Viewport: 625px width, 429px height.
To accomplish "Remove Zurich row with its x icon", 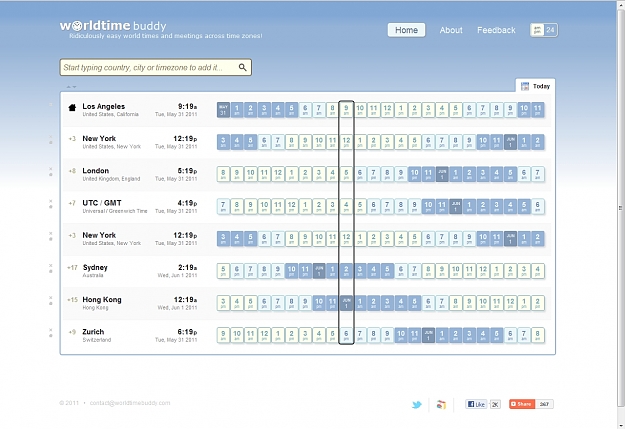I will click(x=51, y=330).
